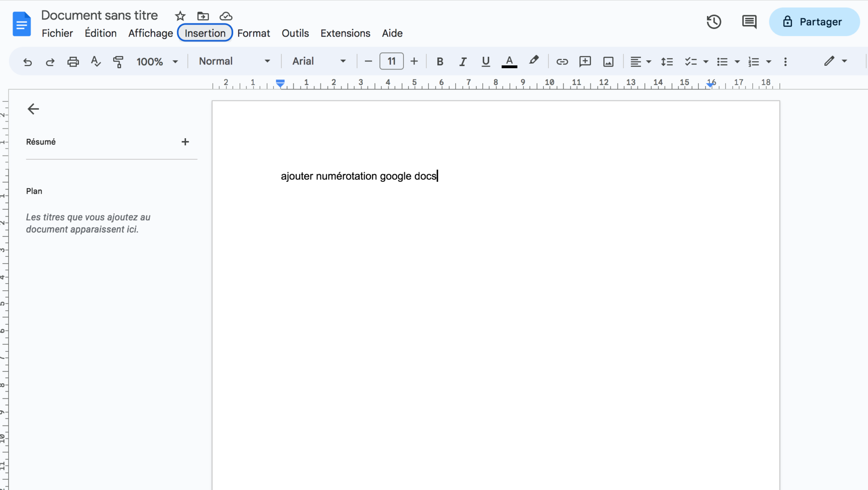Star the document 'Document sans titre'

[180, 16]
